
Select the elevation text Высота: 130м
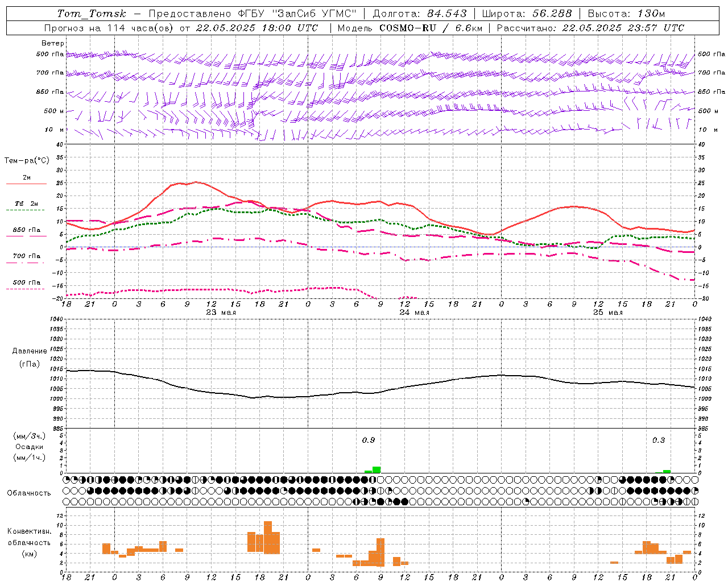tap(626, 14)
